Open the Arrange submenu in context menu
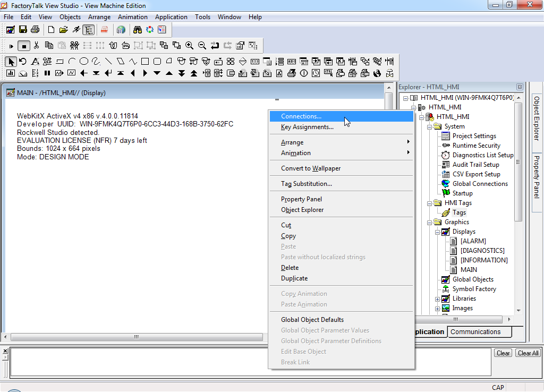Screen dimensions: 544x392 tap(342, 142)
